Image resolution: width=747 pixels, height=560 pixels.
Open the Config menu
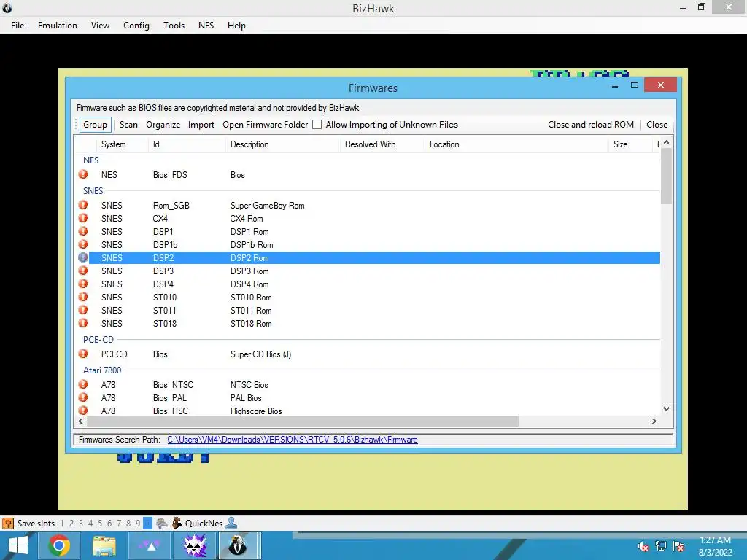(136, 26)
